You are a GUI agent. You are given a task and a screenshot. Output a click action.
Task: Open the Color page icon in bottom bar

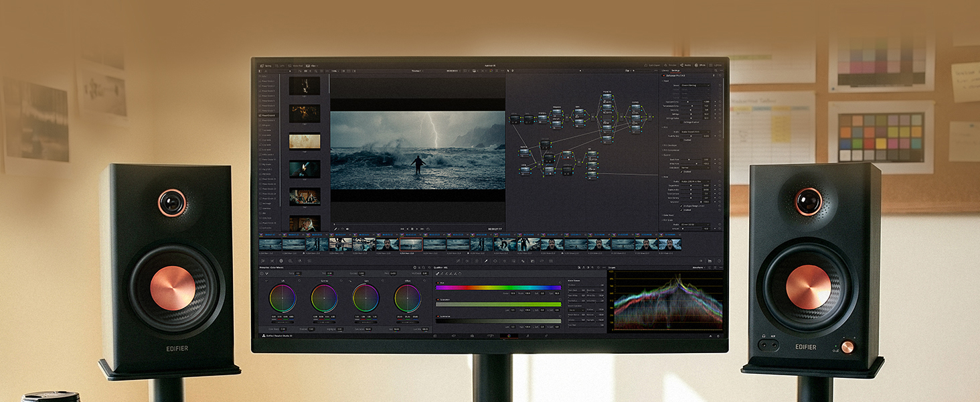[x=508, y=335]
